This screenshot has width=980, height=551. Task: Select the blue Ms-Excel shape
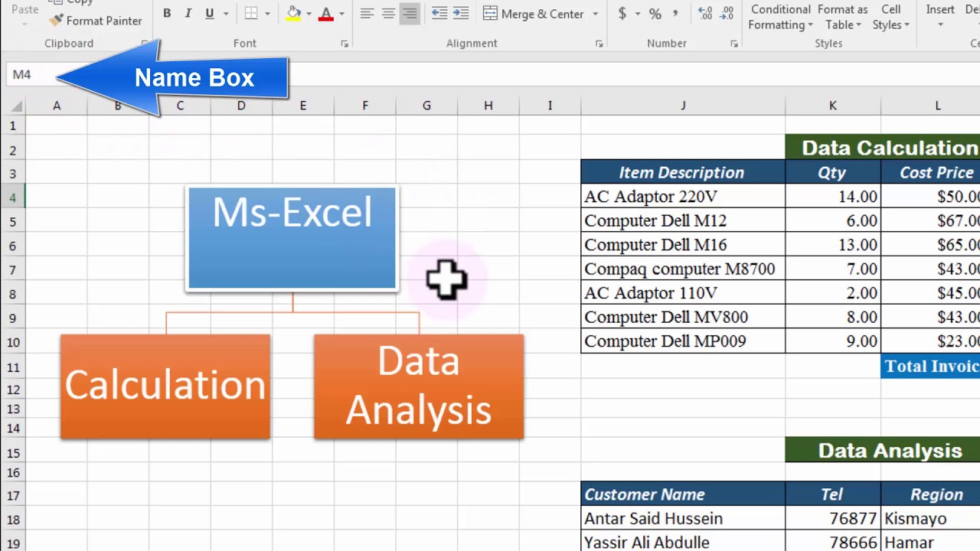(292, 239)
